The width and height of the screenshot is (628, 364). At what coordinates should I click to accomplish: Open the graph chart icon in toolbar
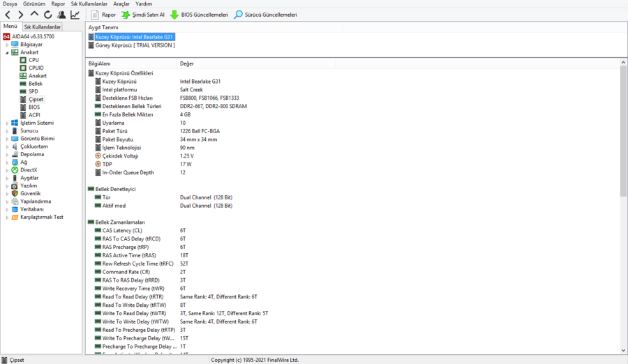[75, 15]
